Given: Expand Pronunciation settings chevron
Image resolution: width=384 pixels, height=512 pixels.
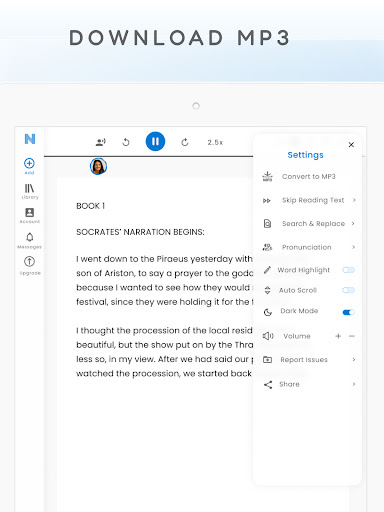Looking at the screenshot, I should (354, 247).
